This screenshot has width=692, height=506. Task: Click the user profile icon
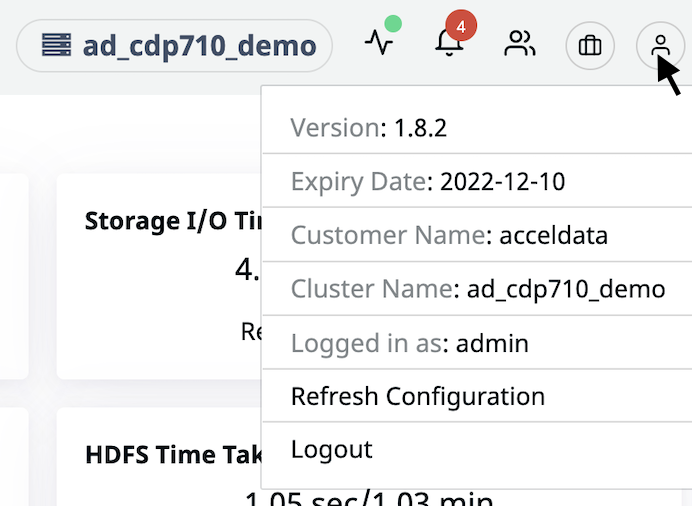point(660,45)
